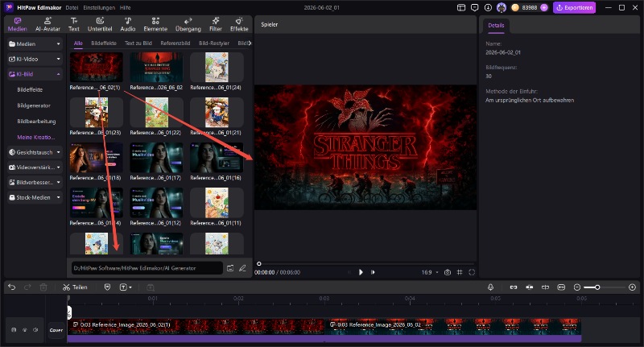Open the Hilfe menu
Image resolution: width=644 pixels, height=347 pixels.
(126, 7)
